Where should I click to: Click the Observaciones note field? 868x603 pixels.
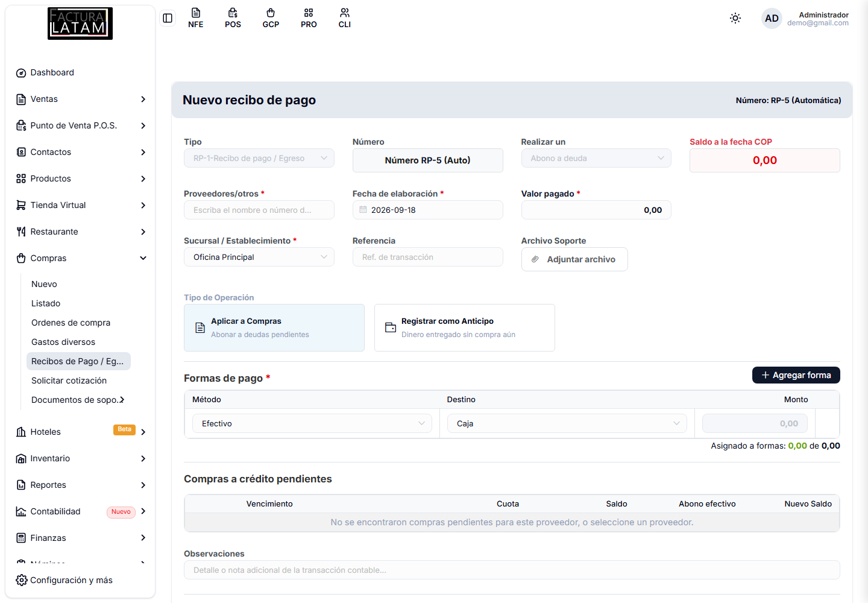(512, 570)
